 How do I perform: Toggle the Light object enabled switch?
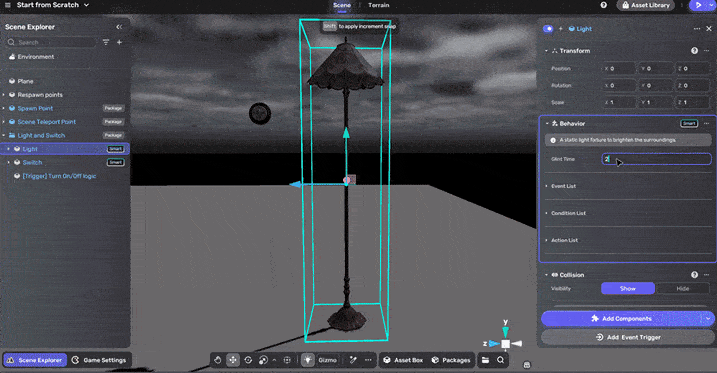pyautogui.click(x=548, y=29)
